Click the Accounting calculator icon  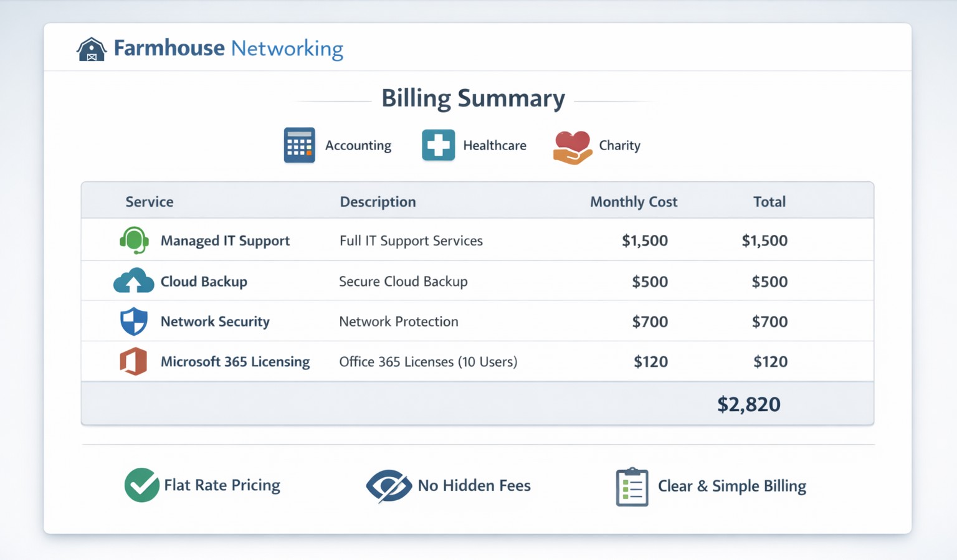click(x=299, y=145)
